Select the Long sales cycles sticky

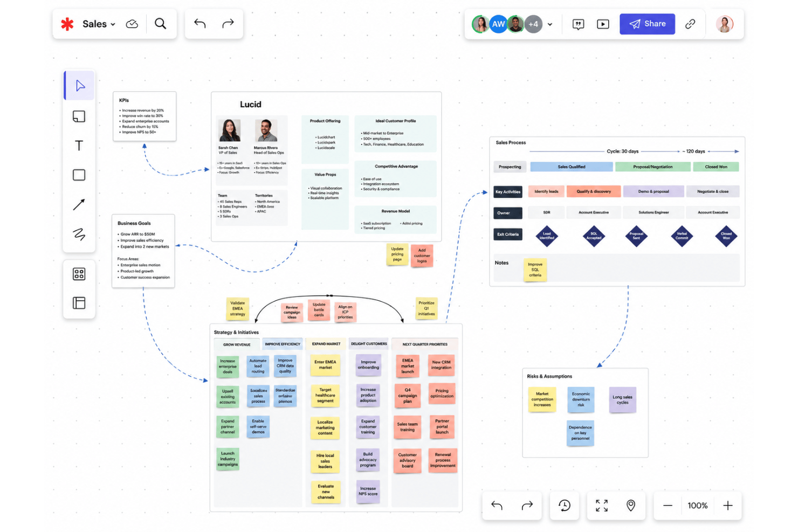pos(623,400)
